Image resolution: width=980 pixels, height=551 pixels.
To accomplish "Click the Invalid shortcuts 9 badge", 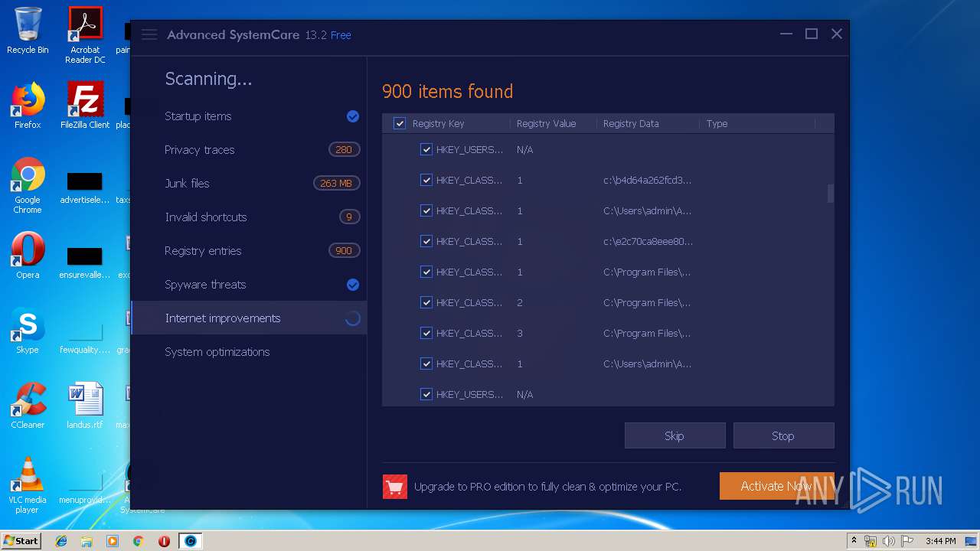I will 349,217.
